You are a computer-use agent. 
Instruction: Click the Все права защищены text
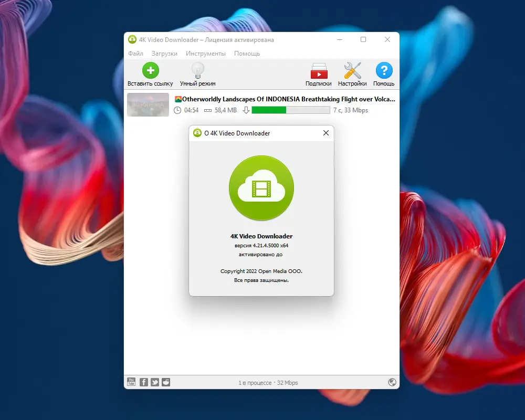(261, 280)
